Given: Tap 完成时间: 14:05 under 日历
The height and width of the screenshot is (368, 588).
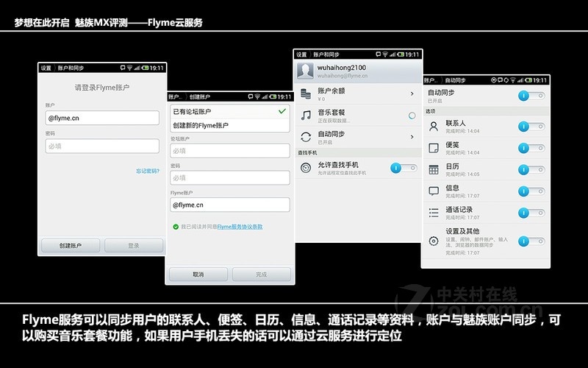Looking at the screenshot, I should click(x=462, y=174).
